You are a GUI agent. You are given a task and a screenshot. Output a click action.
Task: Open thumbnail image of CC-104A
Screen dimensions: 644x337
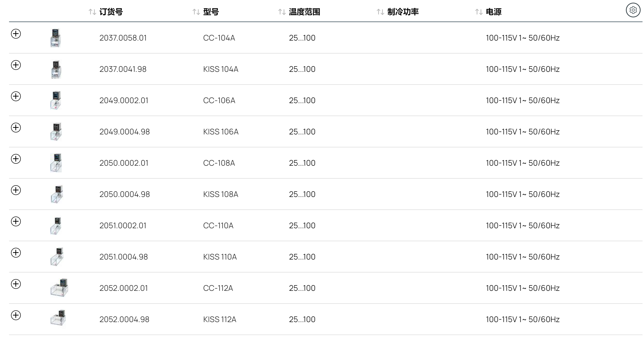pos(55,38)
